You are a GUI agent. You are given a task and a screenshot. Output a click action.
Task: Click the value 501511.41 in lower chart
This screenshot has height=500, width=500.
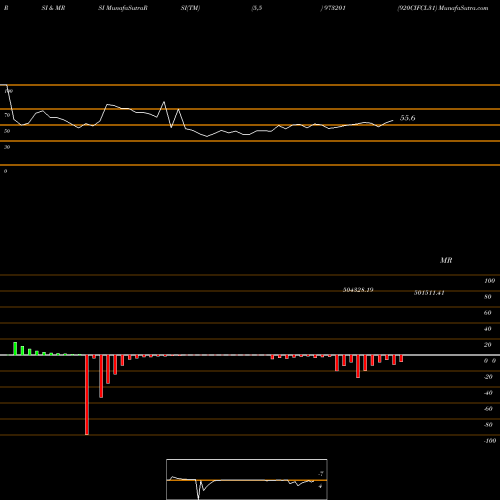coord(429,293)
